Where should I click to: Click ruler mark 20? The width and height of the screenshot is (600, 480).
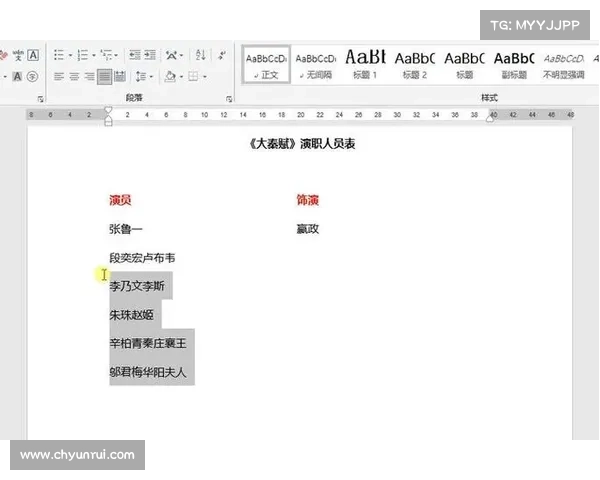click(301, 115)
